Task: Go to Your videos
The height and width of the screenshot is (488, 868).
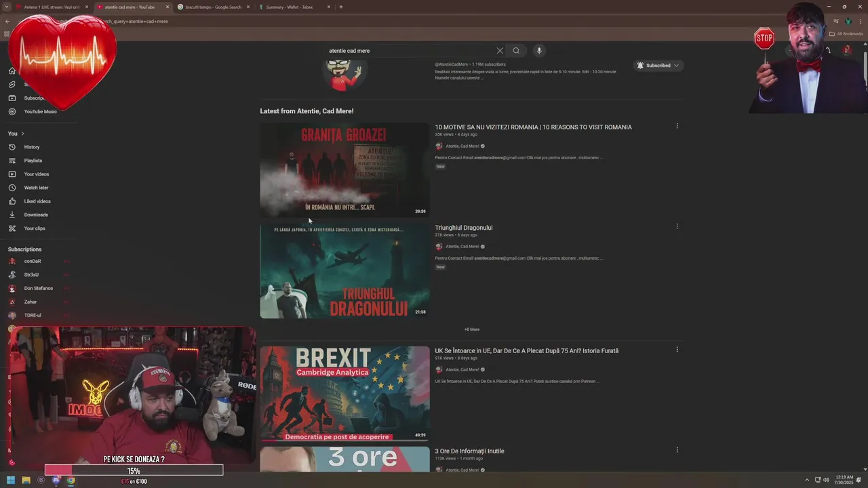Action: coord(36,174)
